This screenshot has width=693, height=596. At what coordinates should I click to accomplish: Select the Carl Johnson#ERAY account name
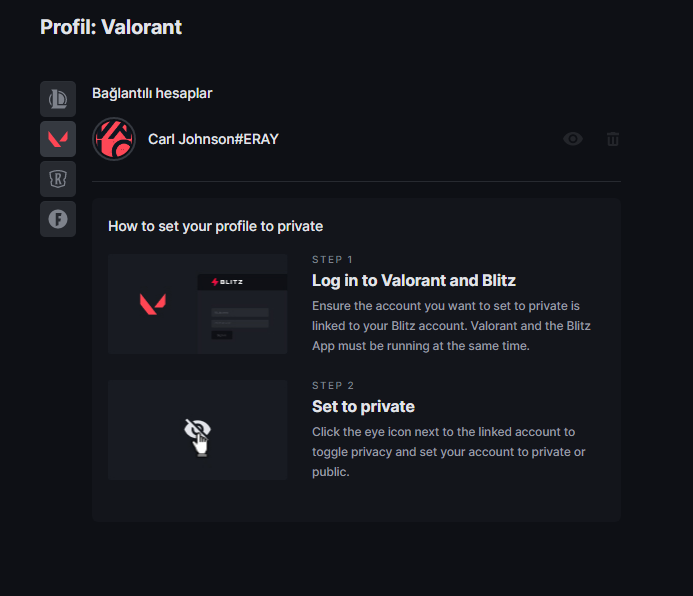tap(213, 139)
